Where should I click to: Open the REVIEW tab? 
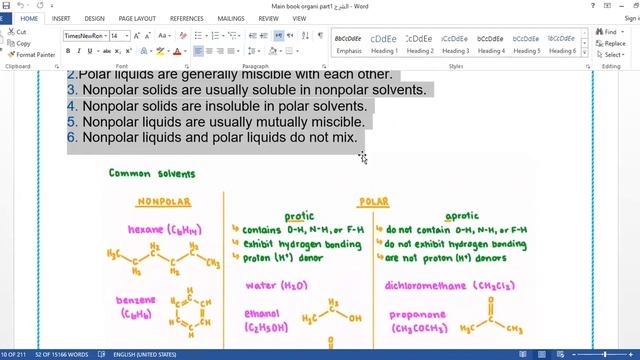268,19
